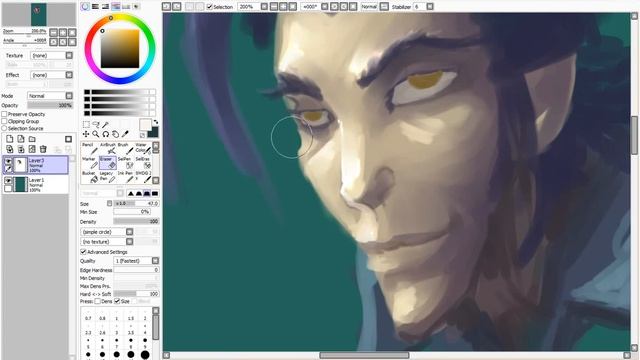Toggle Advanced Settings checkbox
The image size is (640, 360).
click(x=83, y=252)
